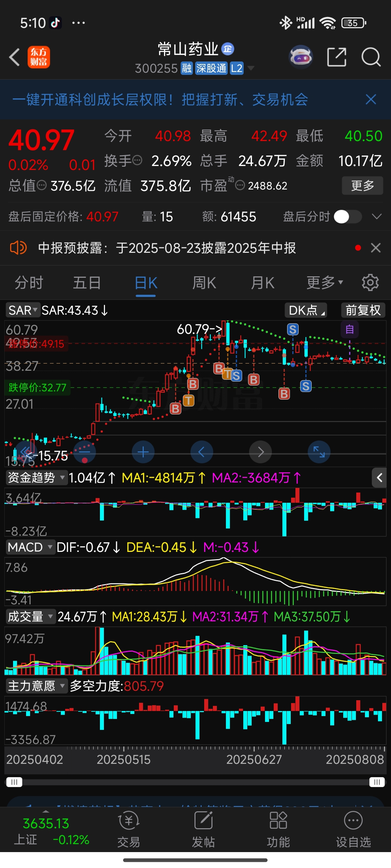This screenshot has width=391, height=868.
Task: Tap the TikTok status bar icon
Action: (x=55, y=23)
